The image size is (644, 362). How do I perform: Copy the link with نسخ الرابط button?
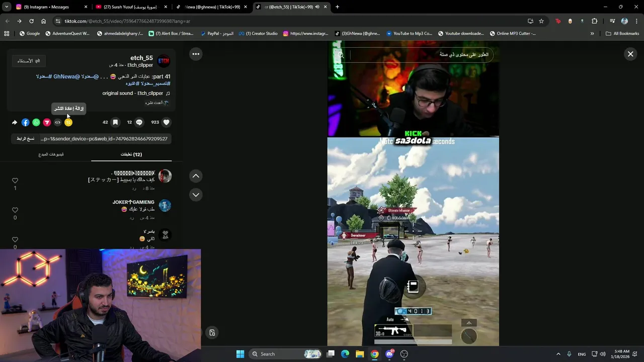tap(25, 139)
